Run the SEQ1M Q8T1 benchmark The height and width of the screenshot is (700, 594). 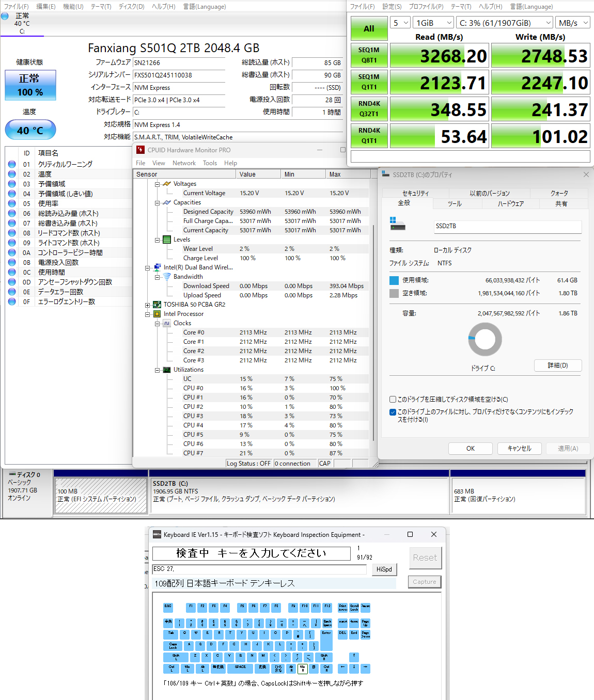pos(369,55)
